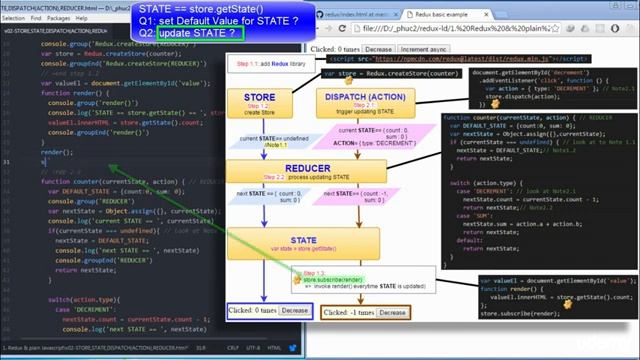The height and width of the screenshot is (360, 640).
Task: Change the HTML grammar in Atom status bar
Action: (x=274, y=348)
